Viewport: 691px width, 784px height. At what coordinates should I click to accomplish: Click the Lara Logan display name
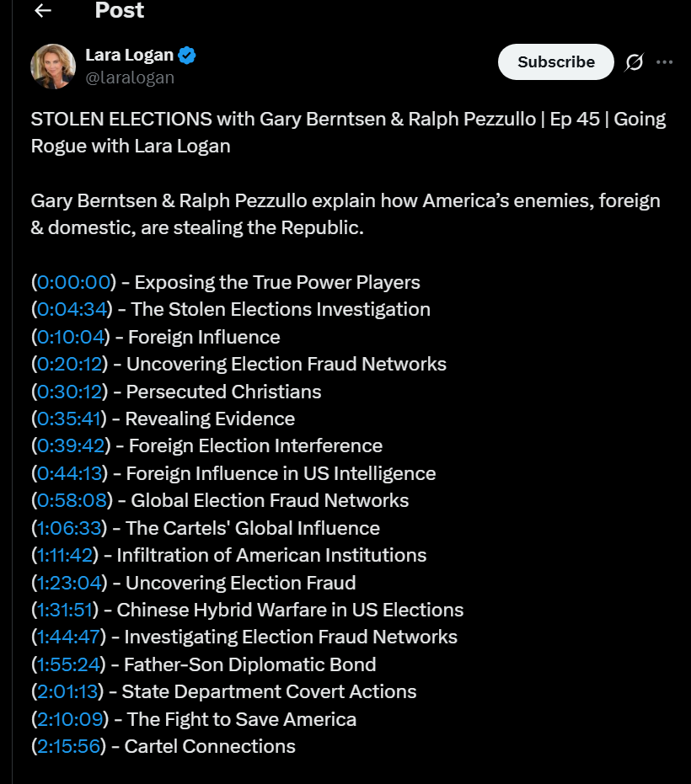(129, 56)
